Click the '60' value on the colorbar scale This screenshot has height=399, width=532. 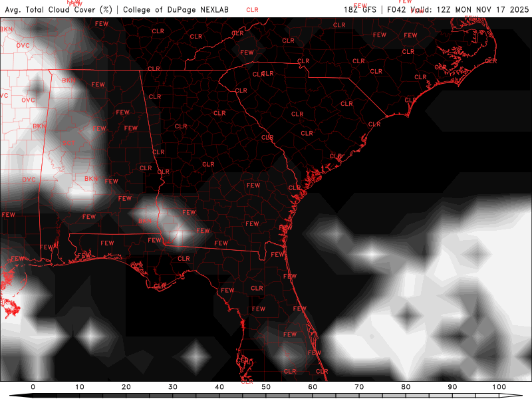(313, 387)
